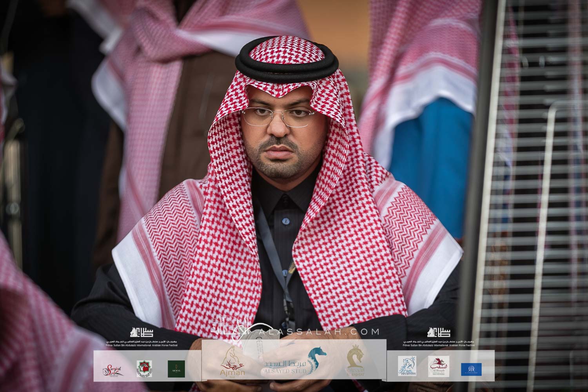Click the metal heater grille at right
This screenshot has height=392, width=588.
click(x=545, y=196)
